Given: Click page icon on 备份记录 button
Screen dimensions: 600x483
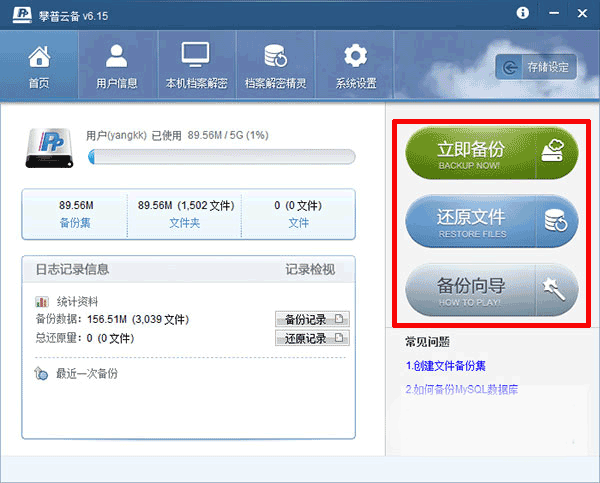Looking at the screenshot, I should [339, 318].
